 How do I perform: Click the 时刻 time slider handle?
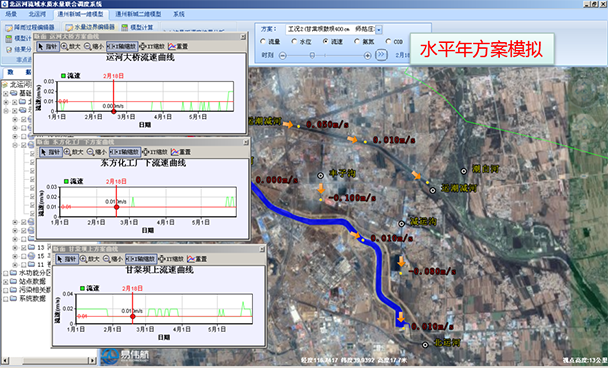click(312, 56)
